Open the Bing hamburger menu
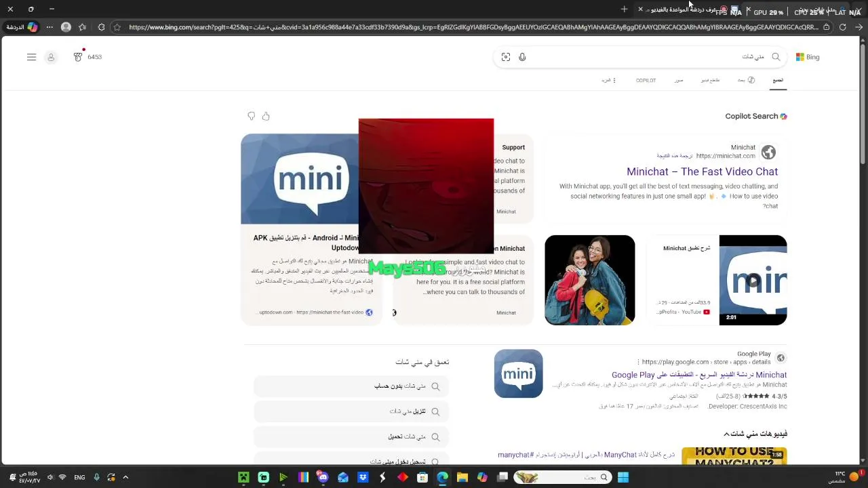This screenshot has width=868, height=488. pyautogui.click(x=31, y=57)
